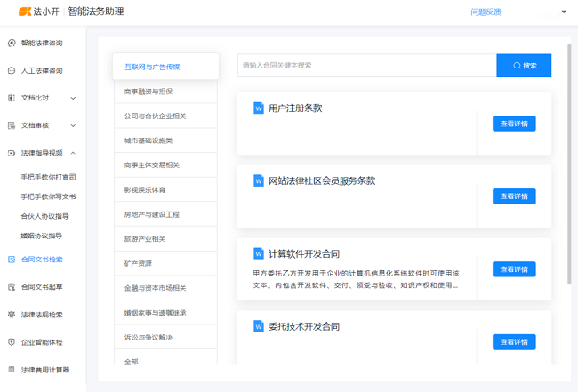Click the 法小开 logo icon

click(25, 12)
